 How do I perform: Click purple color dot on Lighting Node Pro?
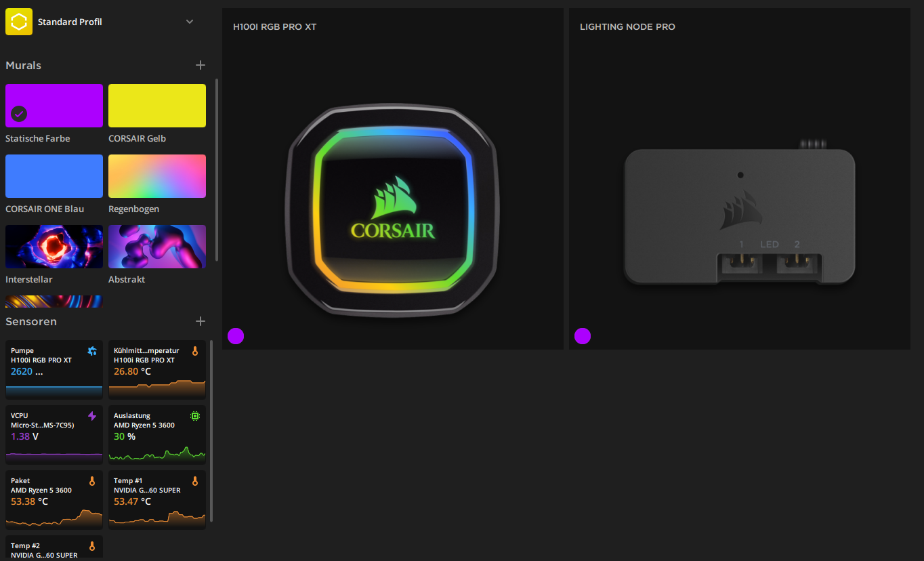coord(583,336)
